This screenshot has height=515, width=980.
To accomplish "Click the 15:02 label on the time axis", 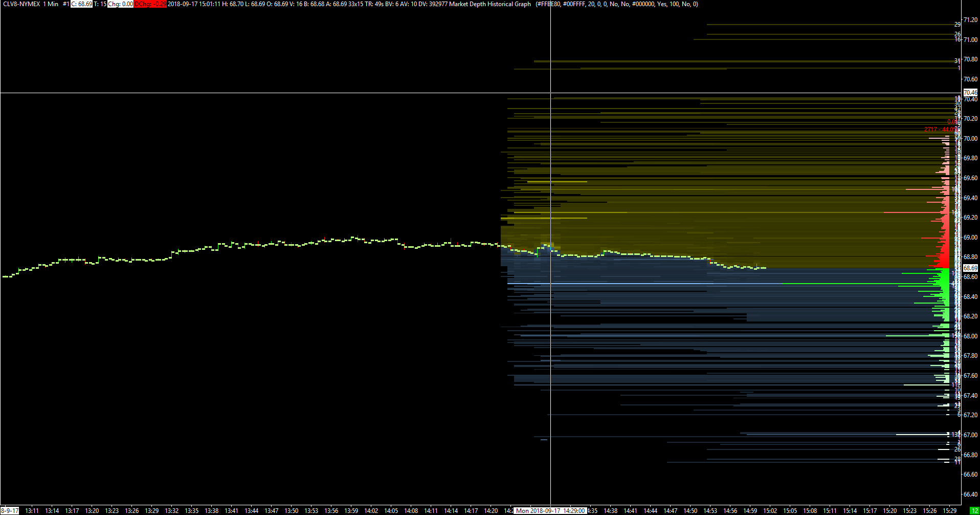I will point(770,511).
